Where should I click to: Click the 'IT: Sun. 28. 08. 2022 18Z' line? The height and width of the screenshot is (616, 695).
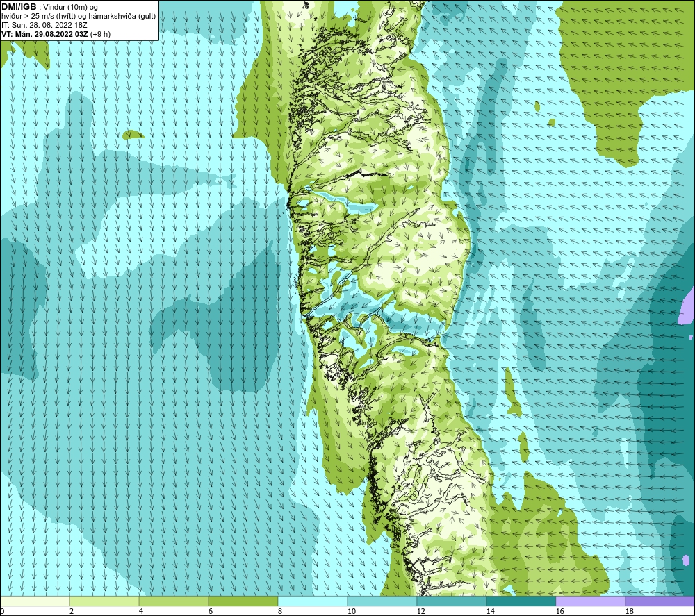(43, 25)
